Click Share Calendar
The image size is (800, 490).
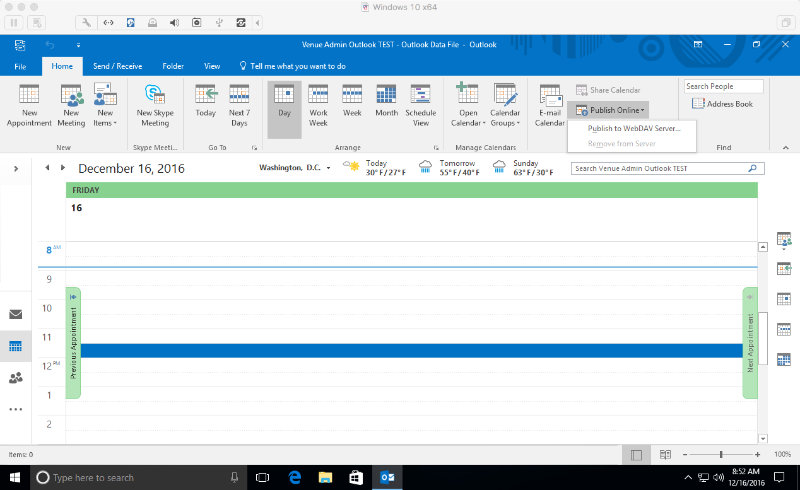coord(608,90)
